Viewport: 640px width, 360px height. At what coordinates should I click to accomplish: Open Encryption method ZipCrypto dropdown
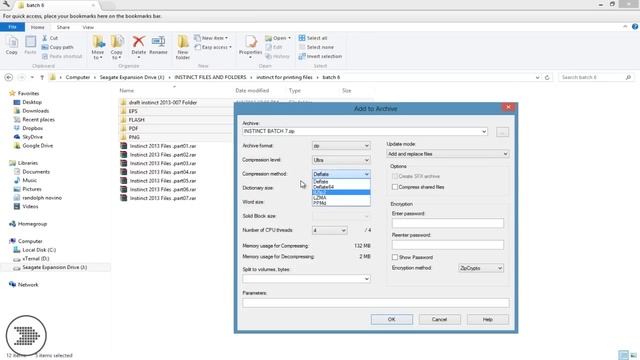pyautogui.click(x=481, y=268)
